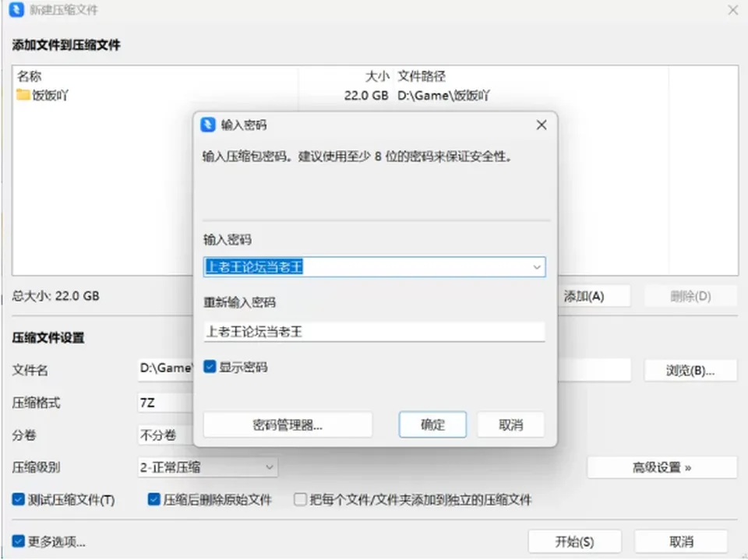Disable 压缩后删除原始文件 option
This screenshot has height=560, width=748.
tap(153, 499)
